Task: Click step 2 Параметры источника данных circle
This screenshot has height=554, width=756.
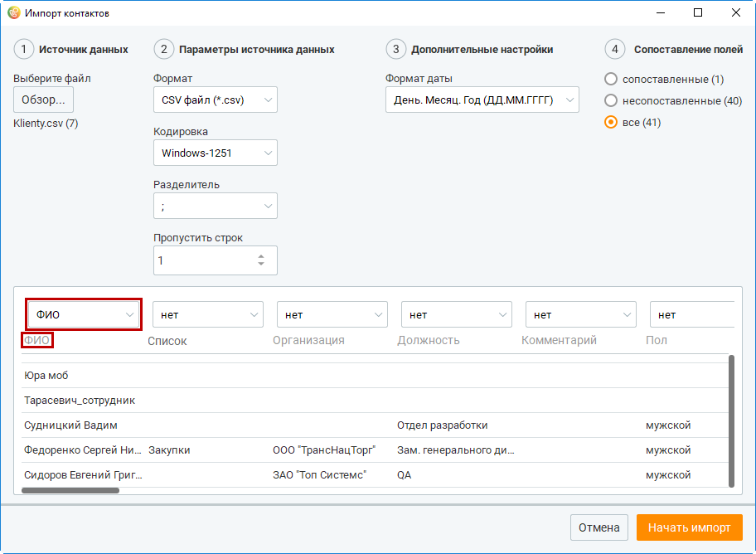Action: point(164,49)
